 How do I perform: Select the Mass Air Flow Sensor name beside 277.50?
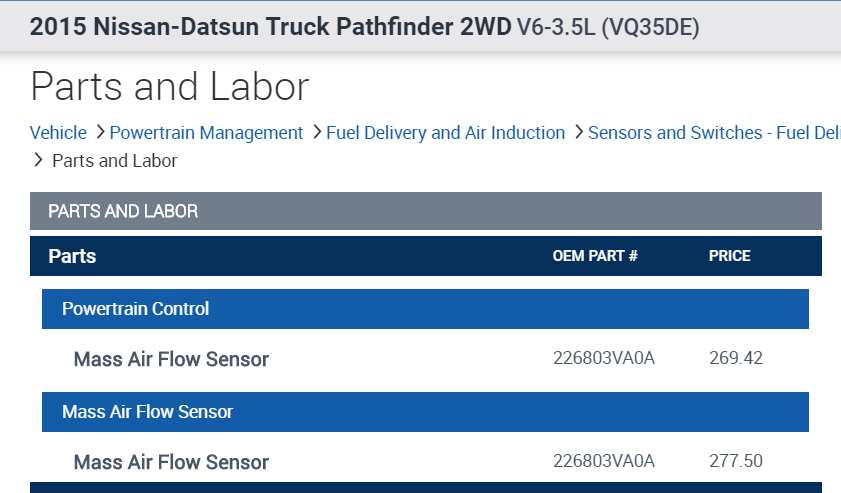coord(171,462)
